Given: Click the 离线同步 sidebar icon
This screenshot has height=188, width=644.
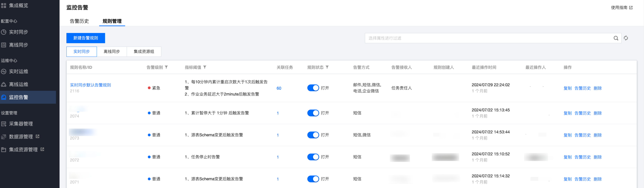Looking at the screenshot, I should [4, 45].
